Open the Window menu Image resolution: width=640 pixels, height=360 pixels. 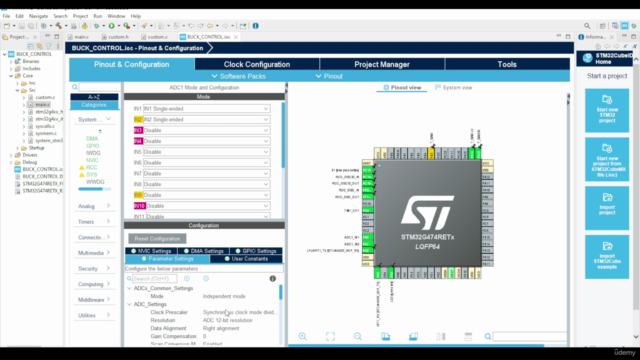pos(116,16)
